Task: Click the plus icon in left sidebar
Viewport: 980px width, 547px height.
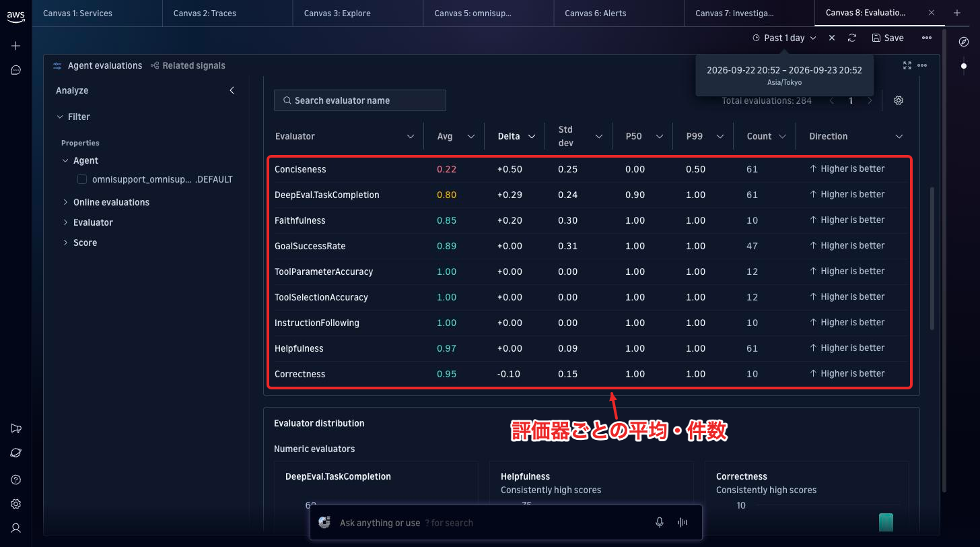Action: [x=16, y=46]
